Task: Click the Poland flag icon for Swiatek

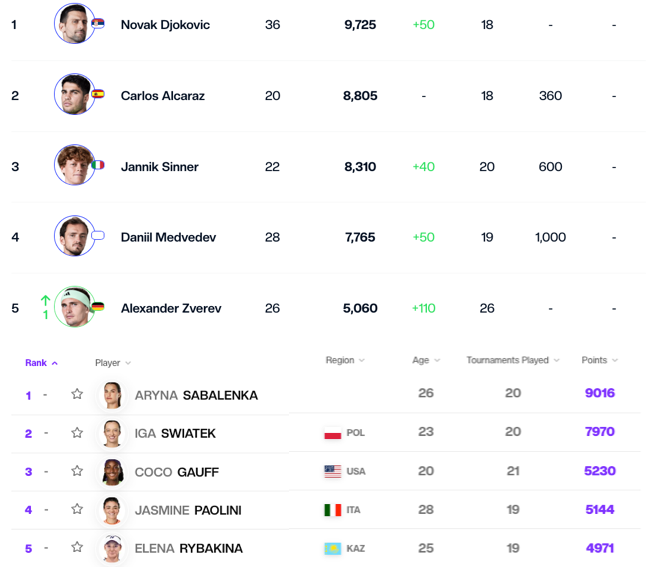Action: tap(333, 434)
